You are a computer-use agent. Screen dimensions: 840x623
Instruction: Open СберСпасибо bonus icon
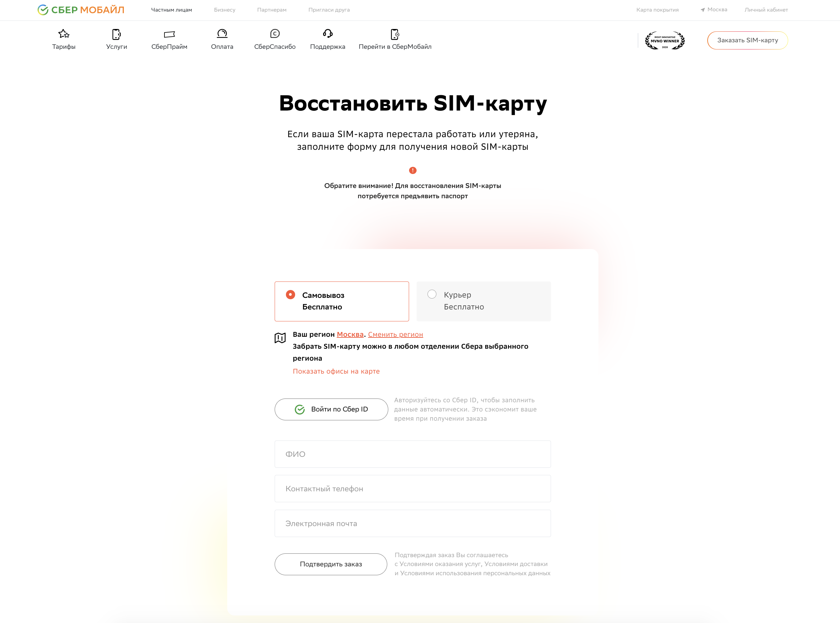point(275,34)
